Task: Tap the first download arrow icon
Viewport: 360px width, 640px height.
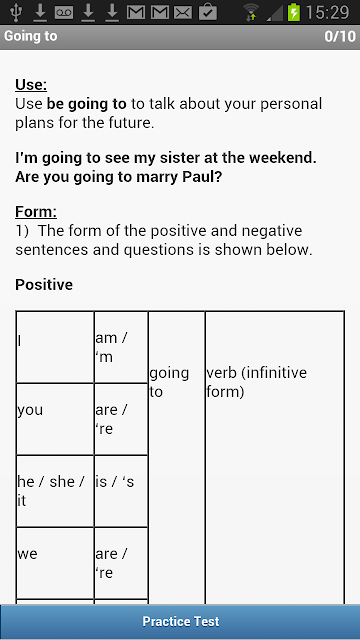Action: pyautogui.click(x=40, y=12)
